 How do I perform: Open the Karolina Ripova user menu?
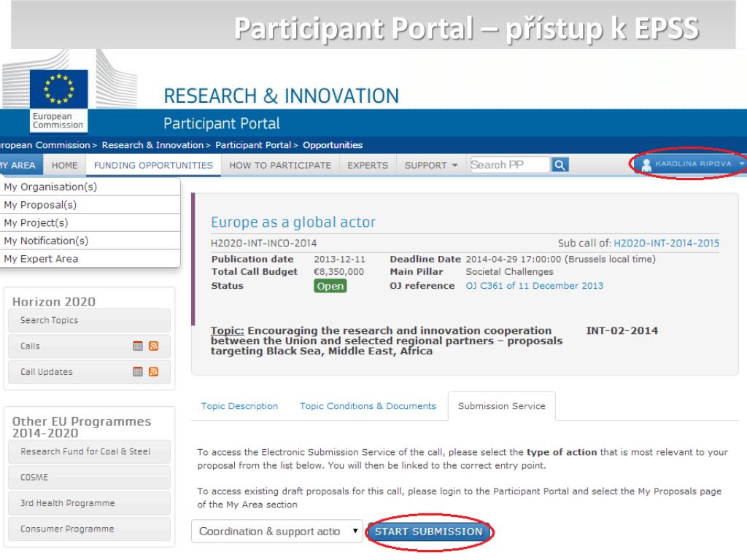click(690, 164)
